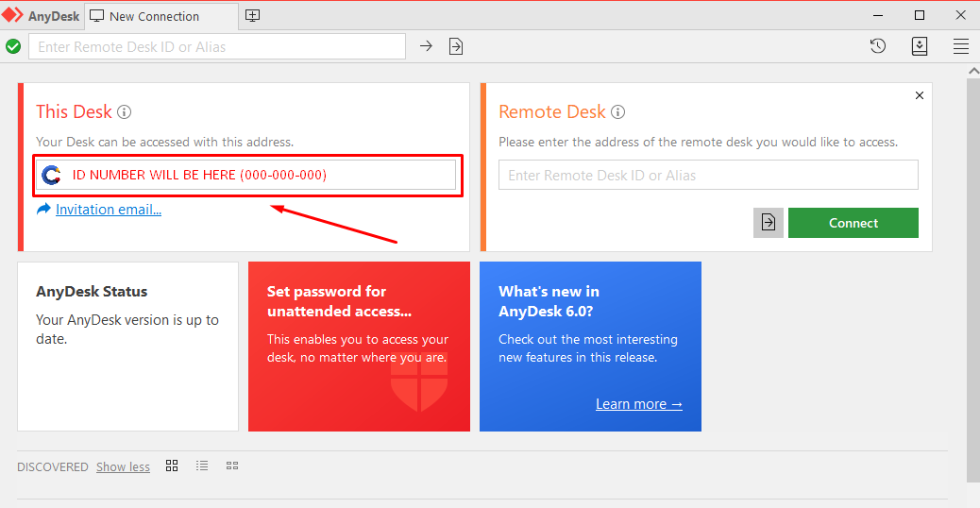Click the AnyDesk logo in title bar
The height and width of the screenshot is (508, 980).
coord(12,15)
